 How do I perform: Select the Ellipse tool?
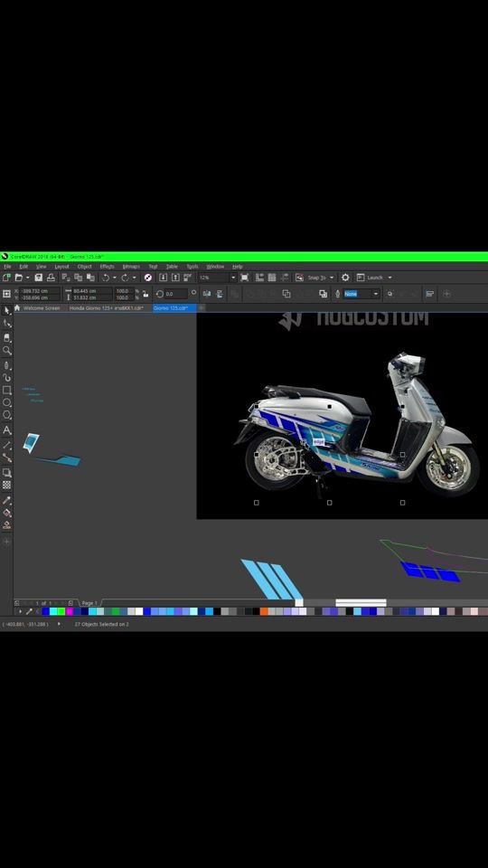click(x=7, y=402)
